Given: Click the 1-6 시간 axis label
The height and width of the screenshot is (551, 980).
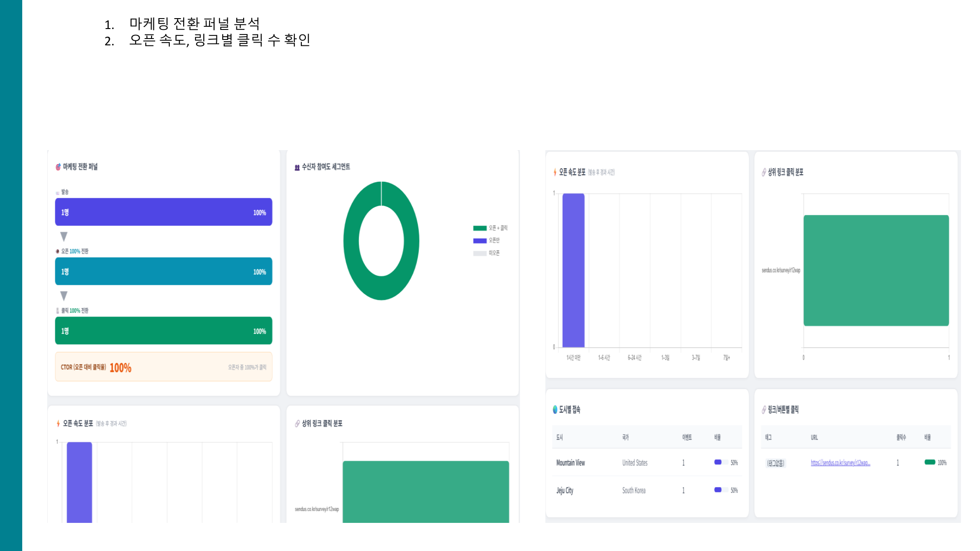Looking at the screenshot, I should pos(604,358).
